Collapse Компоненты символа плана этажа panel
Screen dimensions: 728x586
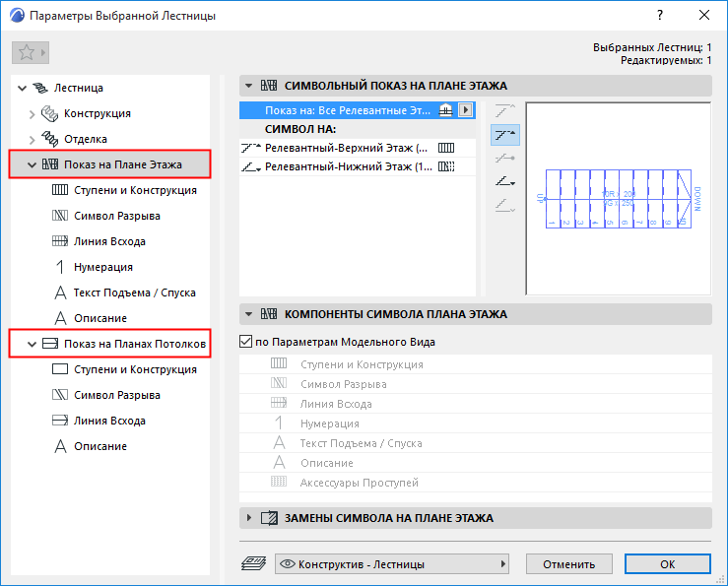(249, 314)
